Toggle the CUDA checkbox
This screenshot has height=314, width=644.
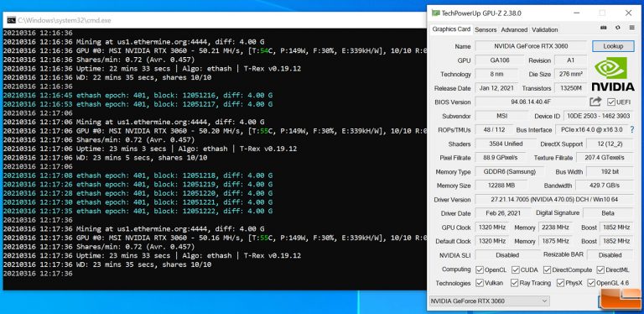516,270
